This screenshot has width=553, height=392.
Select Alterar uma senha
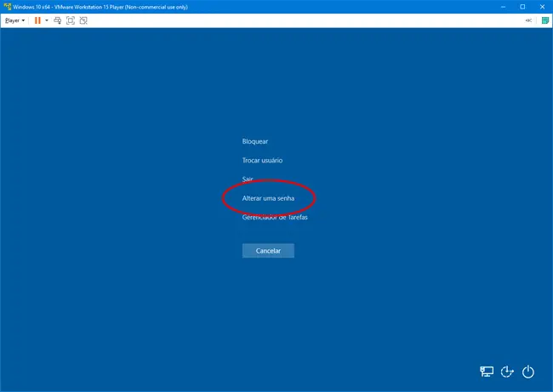coord(268,198)
